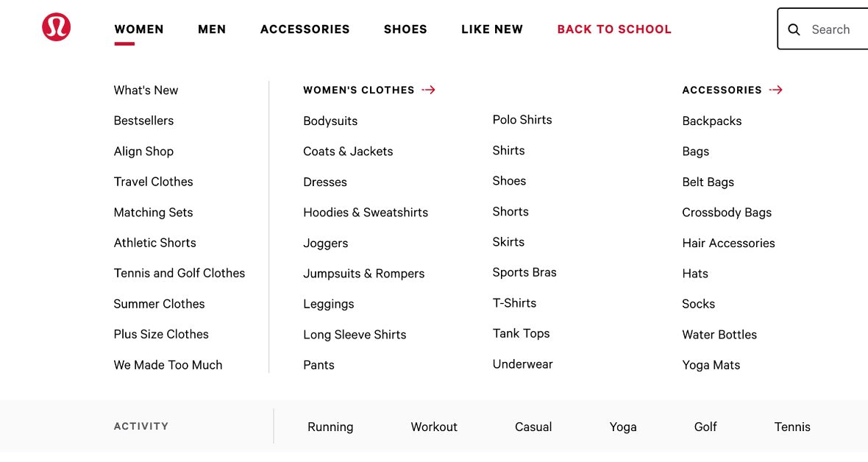Choose the Yoga Mats link

(x=711, y=365)
